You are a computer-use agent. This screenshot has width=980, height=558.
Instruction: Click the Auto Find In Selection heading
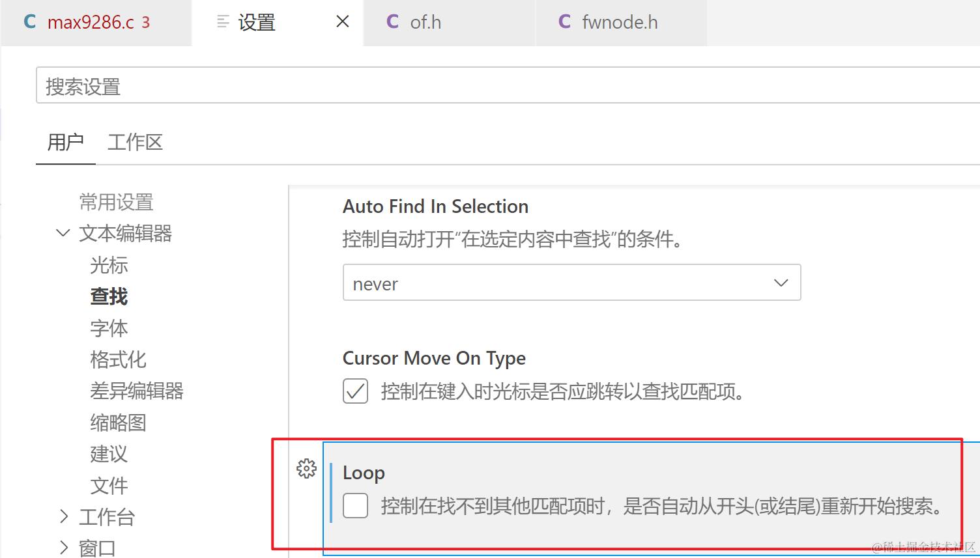point(435,206)
